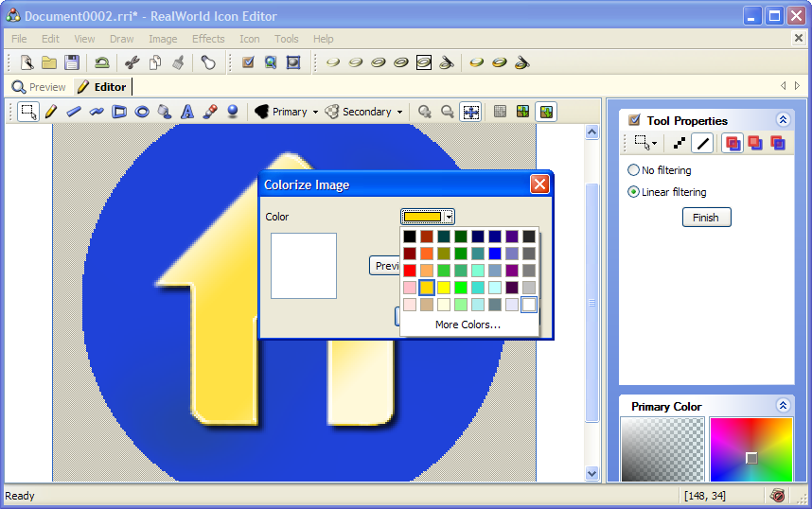
Task: Toggle the second red blending mode icon
Action: pos(755,143)
